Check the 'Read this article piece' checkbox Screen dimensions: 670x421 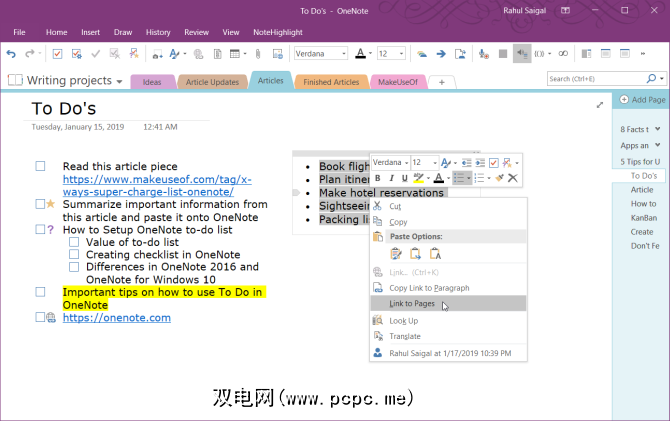coord(40,167)
